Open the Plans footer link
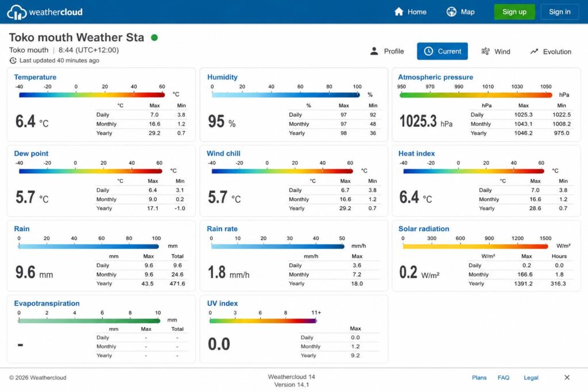588x392 pixels. tap(479, 378)
